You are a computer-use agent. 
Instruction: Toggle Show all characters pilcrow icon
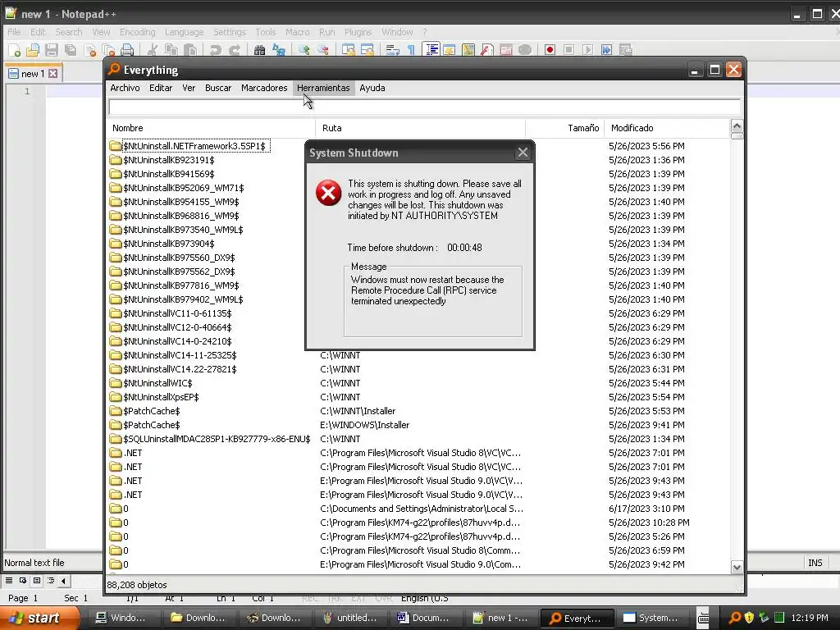click(412, 50)
